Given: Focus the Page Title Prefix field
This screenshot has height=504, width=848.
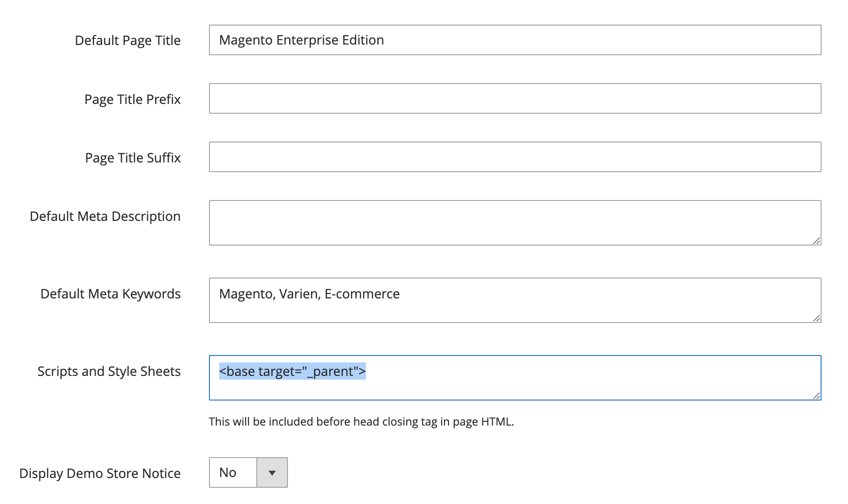Looking at the screenshot, I should (515, 98).
